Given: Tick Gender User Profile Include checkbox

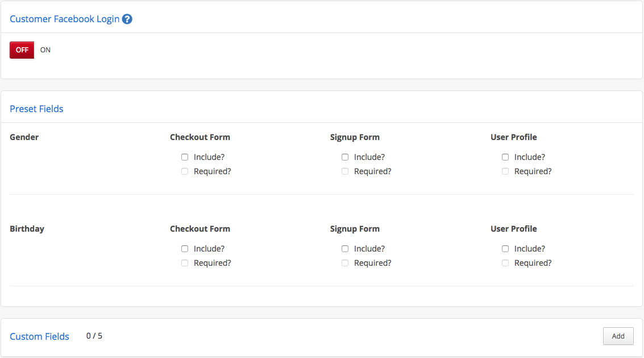Looking at the screenshot, I should pos(505,157).
